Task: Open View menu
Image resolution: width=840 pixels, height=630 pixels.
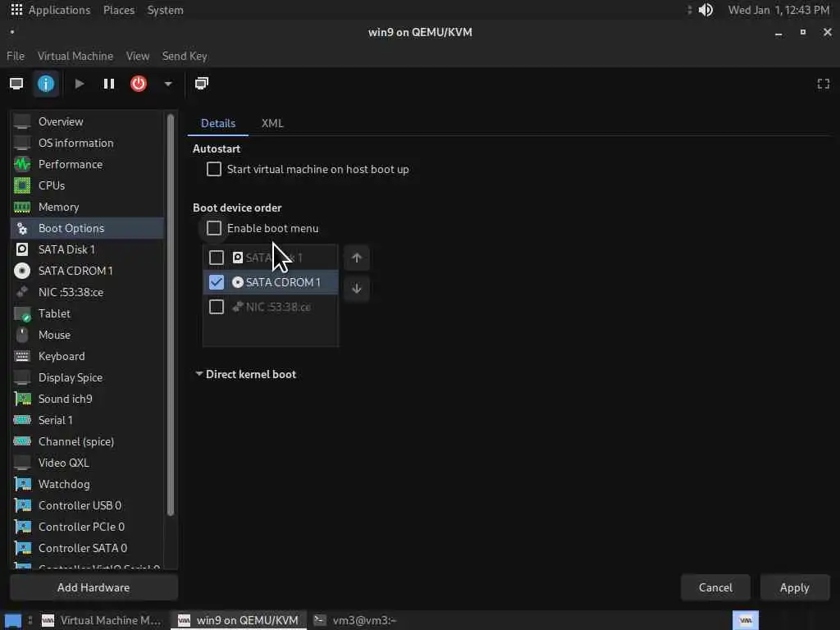Action: pos(138,56)
